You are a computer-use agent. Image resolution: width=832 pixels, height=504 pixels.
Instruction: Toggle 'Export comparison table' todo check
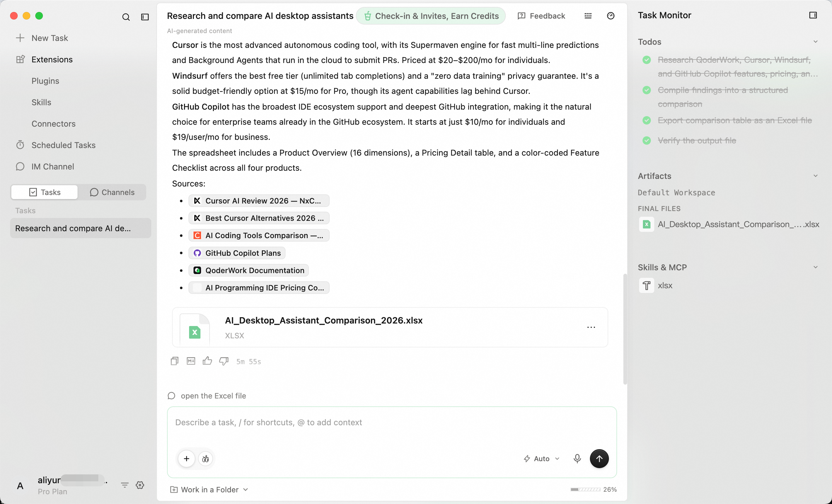(x=646, y=121)
